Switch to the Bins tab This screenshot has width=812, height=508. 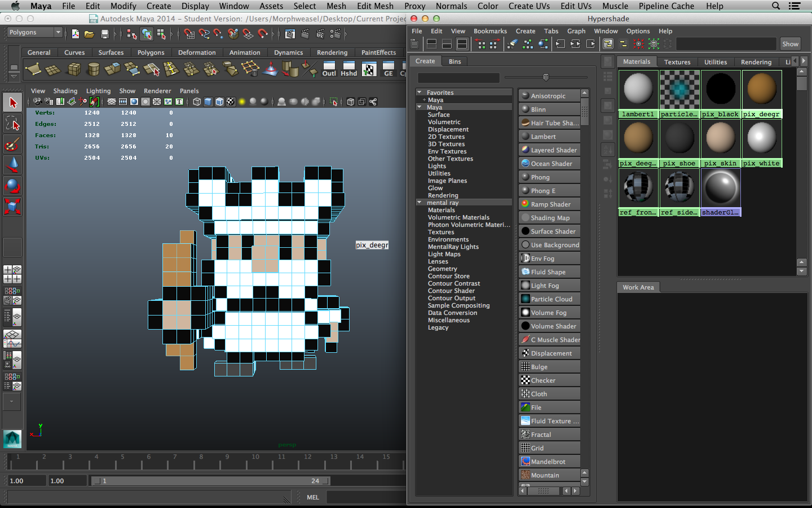point(454,62)
